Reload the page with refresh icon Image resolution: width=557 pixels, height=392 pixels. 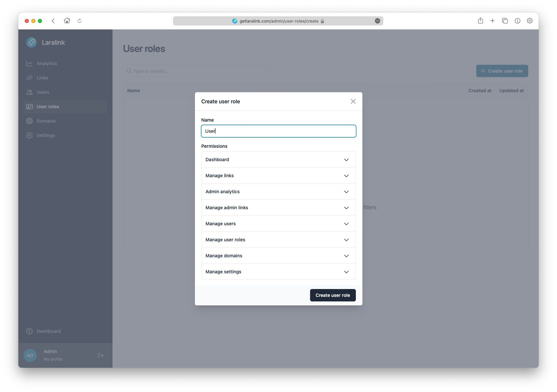coord(79,21)
